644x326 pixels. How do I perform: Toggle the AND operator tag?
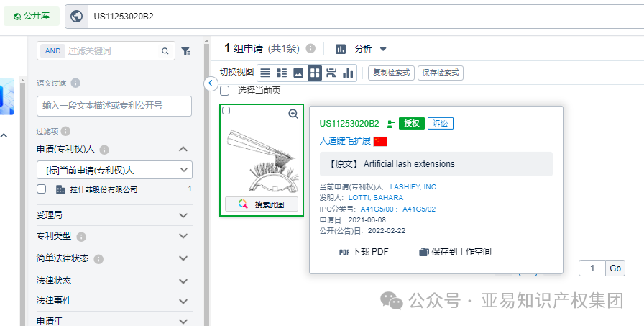52,51
